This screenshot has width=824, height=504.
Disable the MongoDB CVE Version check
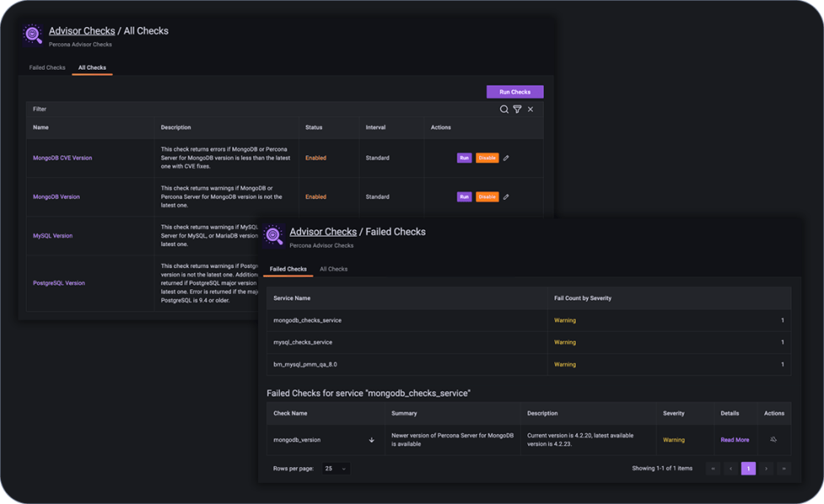(488, 157)
